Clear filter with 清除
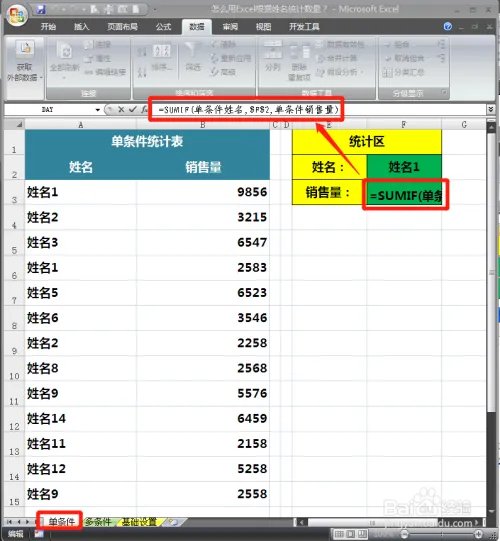 pos(224,45)
